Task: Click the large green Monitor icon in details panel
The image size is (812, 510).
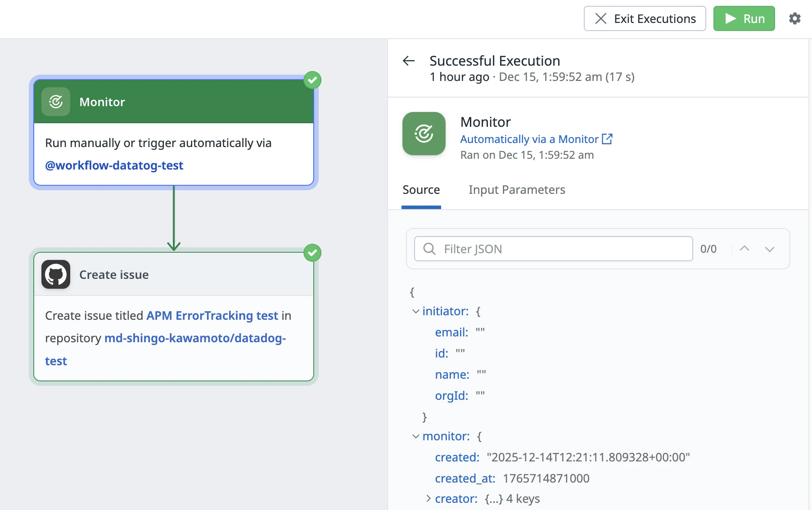Action: [x=424, y=134]
